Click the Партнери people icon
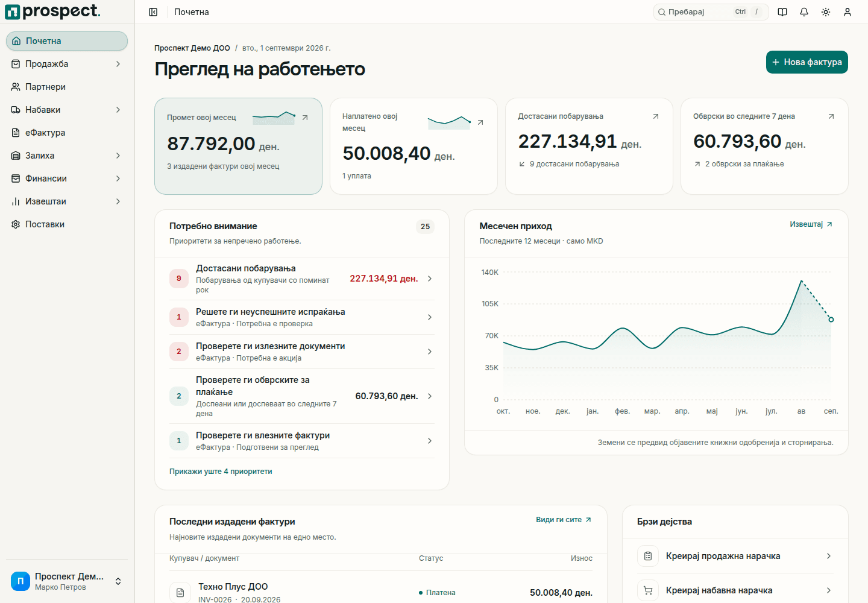The width and height of the screenshot is (868, 603). coord(16,87)
